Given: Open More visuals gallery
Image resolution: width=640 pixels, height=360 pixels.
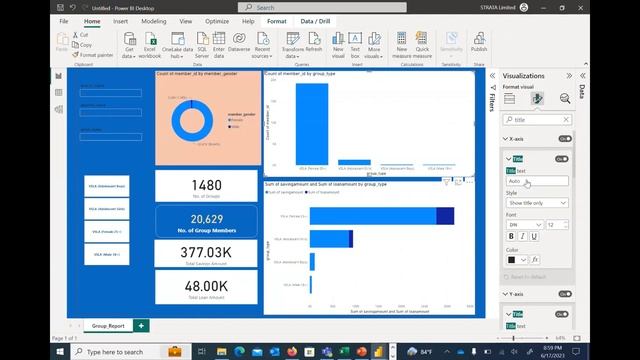Looking at the screenshot, I should click(374, 45).
